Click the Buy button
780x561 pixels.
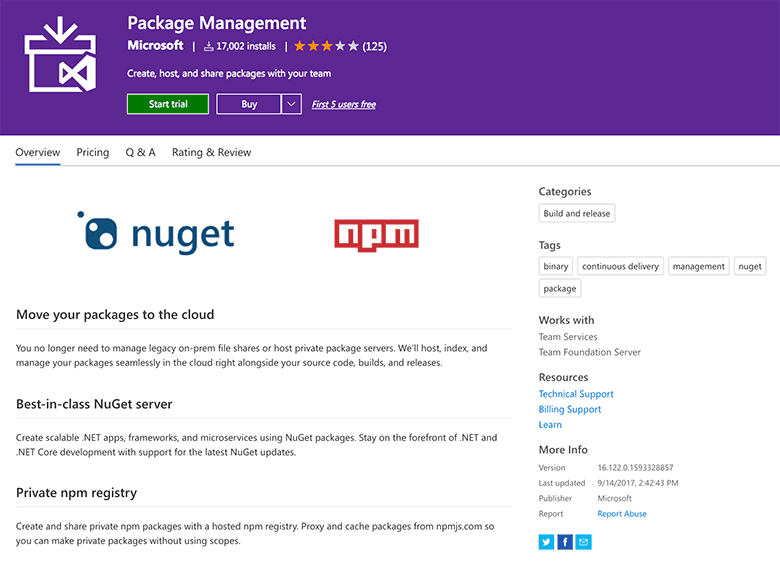pyautogui.click(x=249, y=104)
